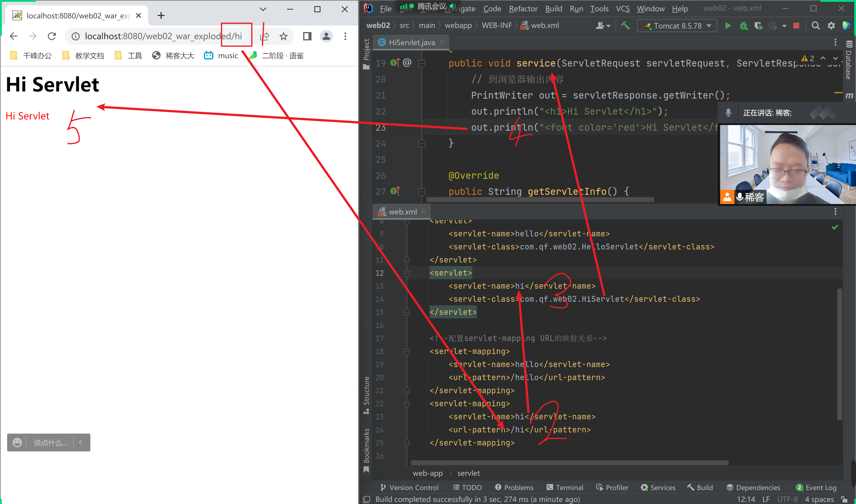This screenshot has height=504, width=856.
Task: Click the Debug bug icon
Action: pyautogui.click(x=743, y=26)
